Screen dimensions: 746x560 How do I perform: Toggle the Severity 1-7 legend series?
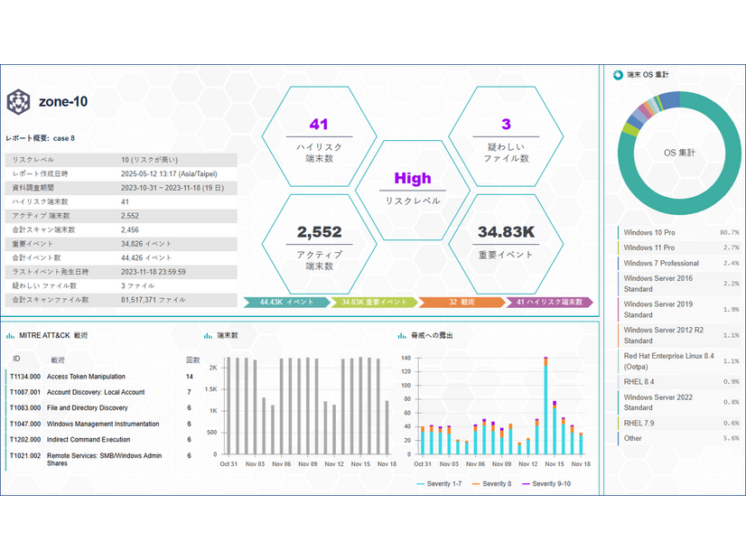pos(439,484)
